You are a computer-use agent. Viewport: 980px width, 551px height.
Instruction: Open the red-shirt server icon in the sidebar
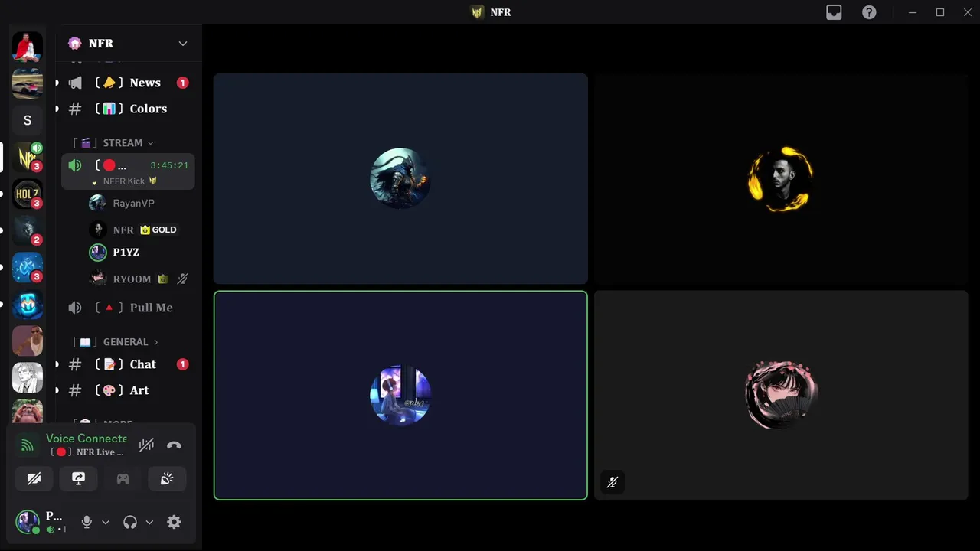point(28,47)
